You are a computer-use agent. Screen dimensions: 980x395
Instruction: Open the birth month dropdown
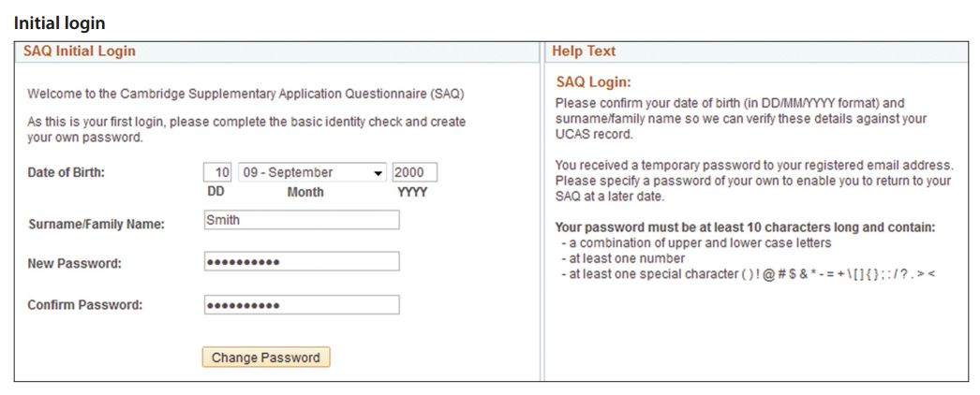[313, 173]
